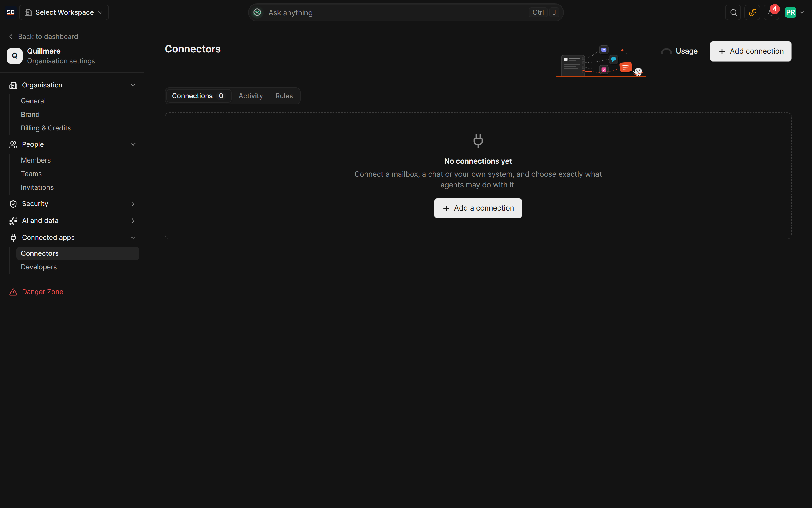Open search with the magnifier icon
Viewport: 812px width, 508px height.
(x=733, y=12)
